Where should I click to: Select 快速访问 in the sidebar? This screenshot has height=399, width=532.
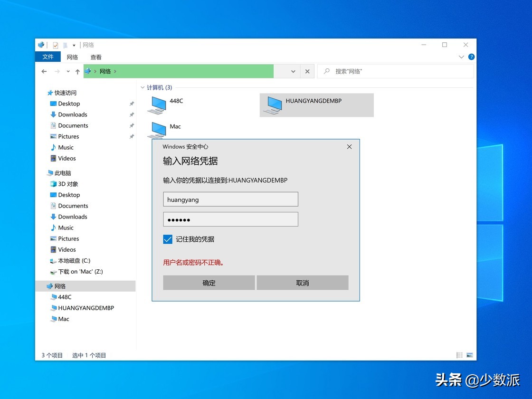pos(62,93)
